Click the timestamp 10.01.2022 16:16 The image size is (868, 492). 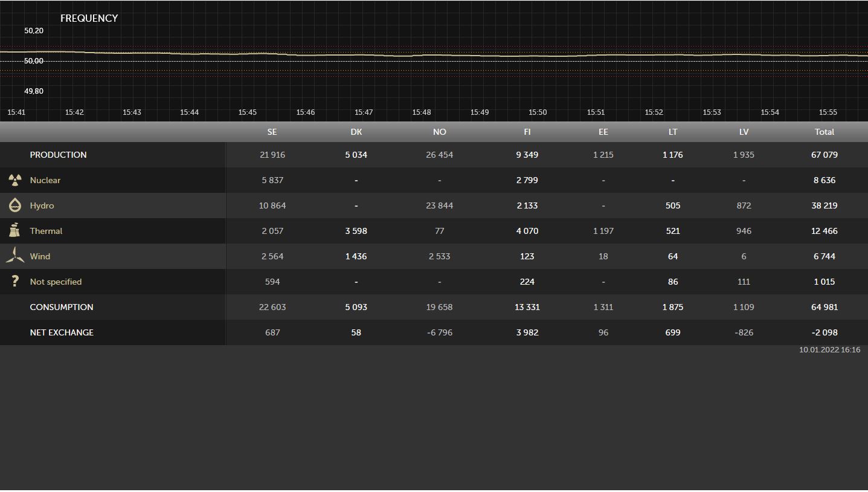(829, 350)
